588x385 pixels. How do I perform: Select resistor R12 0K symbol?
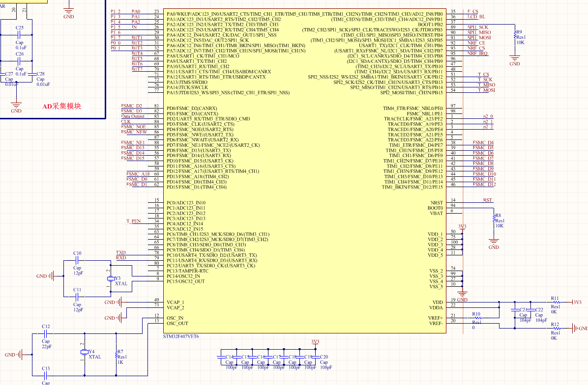(x=556, y=329)
